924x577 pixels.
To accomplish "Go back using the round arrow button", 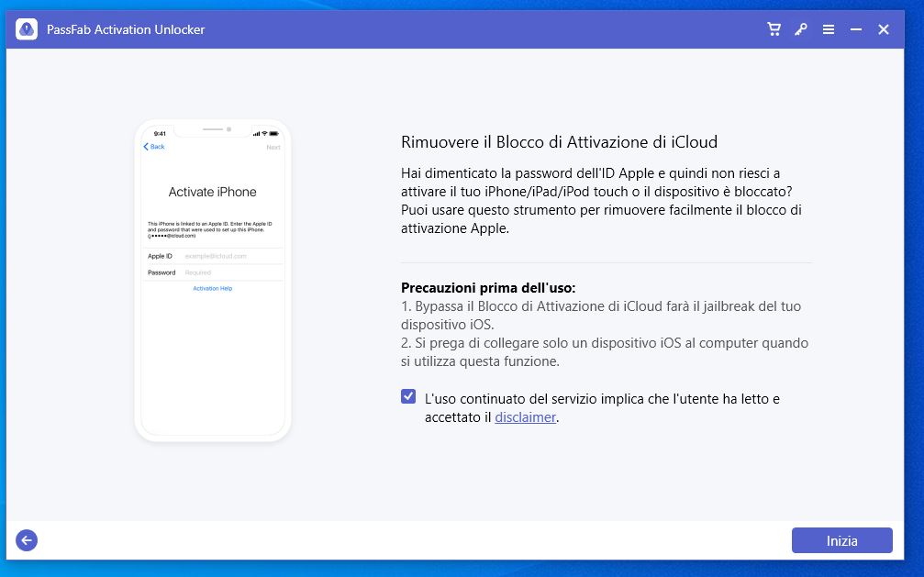I will click(27, 540).
